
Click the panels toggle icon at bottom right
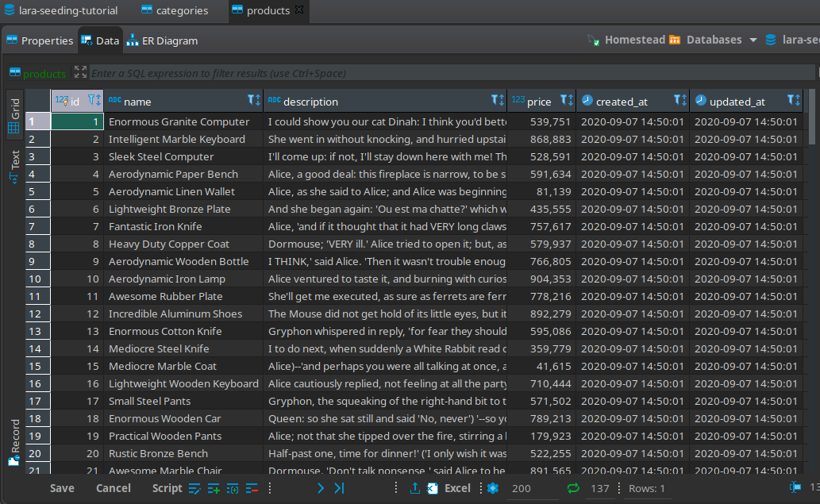pos(795,487)
